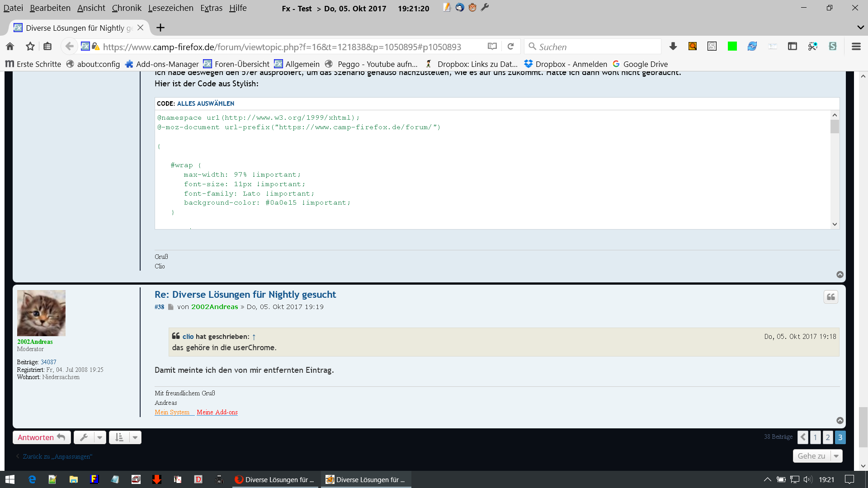Click the green square toolbar extension
The width and height of the screenshot is (868, 488).
point(732,47)
